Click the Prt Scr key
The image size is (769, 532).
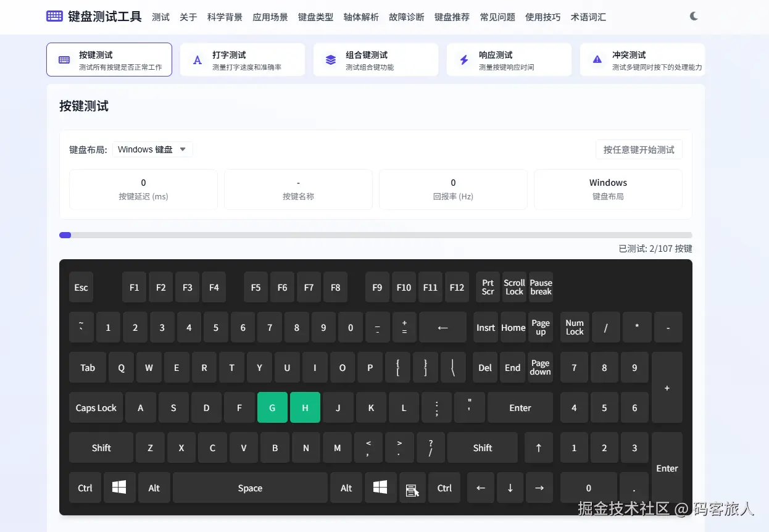click(488, 287)
